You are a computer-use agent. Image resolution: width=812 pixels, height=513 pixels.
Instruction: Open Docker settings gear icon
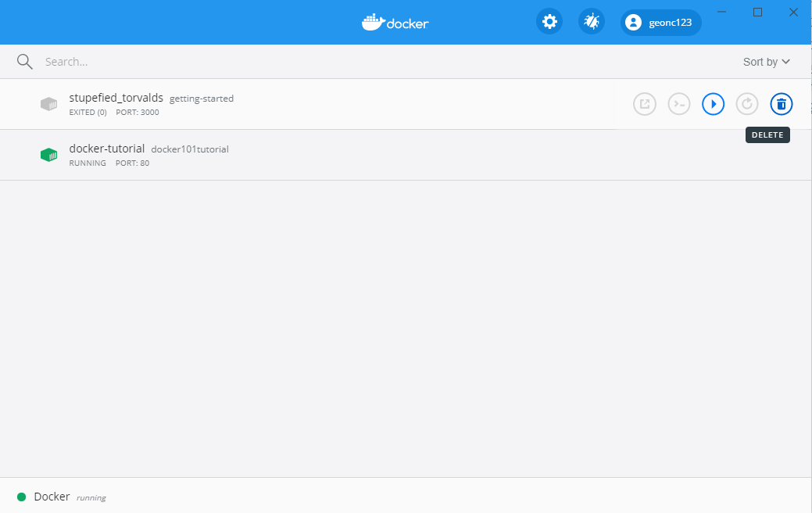pyautogui.click(x=549, y=22)
